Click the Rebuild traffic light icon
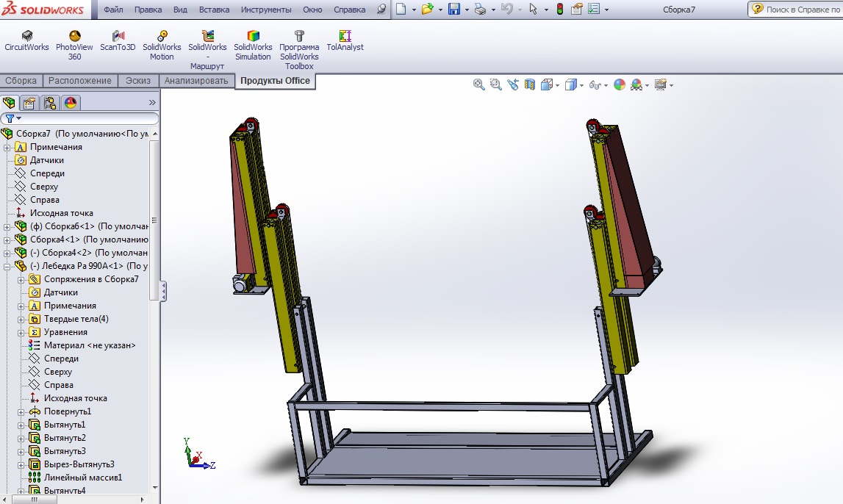This screenshot has height=504, width=843. tap(559, 9)
